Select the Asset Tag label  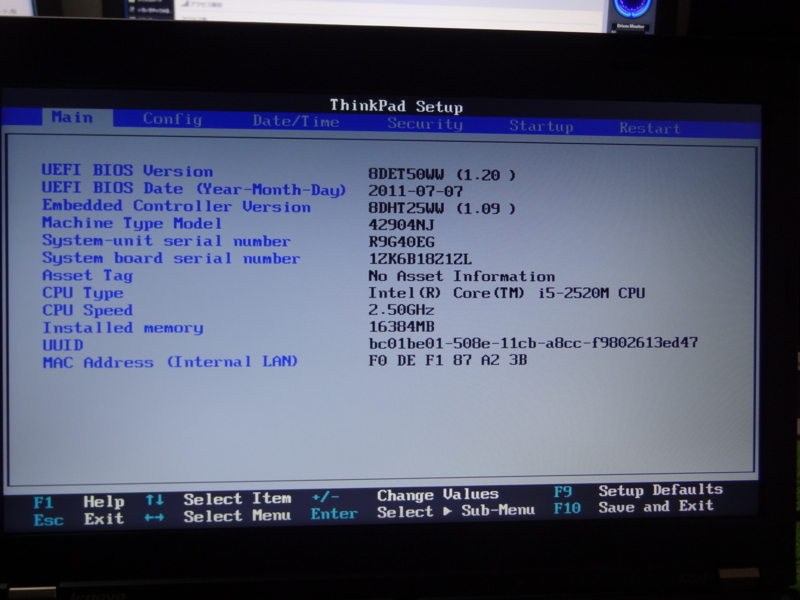[x=87, y=276]
